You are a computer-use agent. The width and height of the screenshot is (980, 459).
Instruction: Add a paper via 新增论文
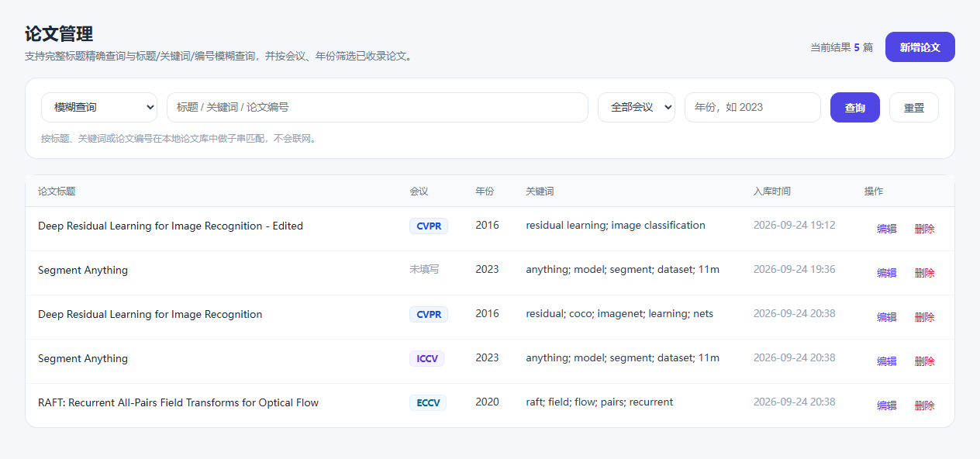click(x=920, y=47)
